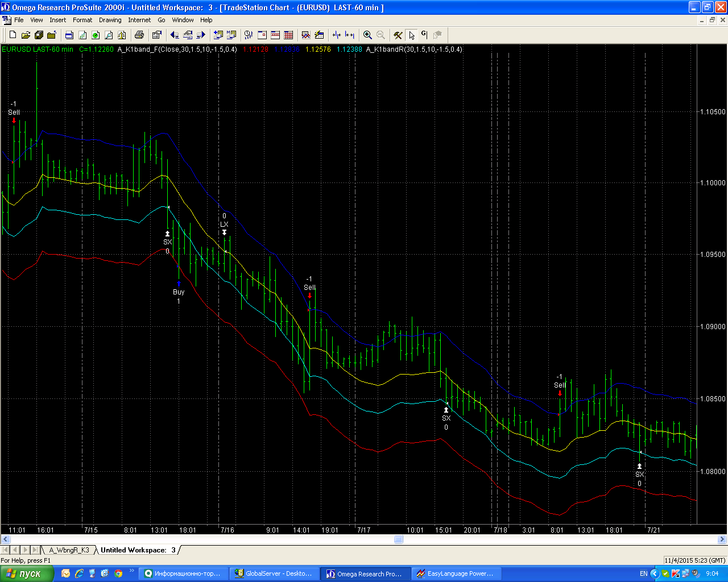Click the Zoom Out magnifier icon
Screen dimensions: 728x582
pyautogui.click(x=380, y=35)
